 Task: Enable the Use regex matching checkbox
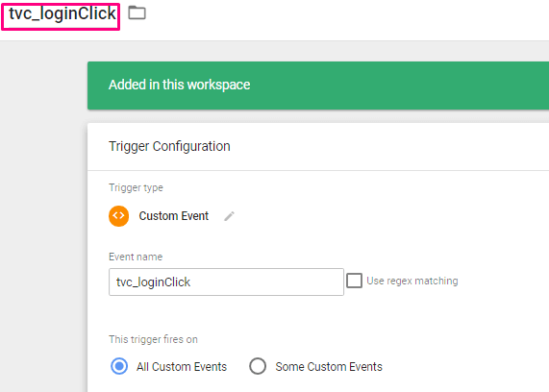354,281
